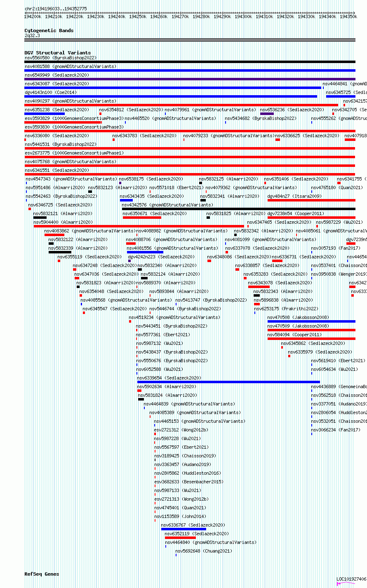Click variant nsv6341551 (Sedlazeck2020)
This screenshot has height=588, width=367.
coord(57,170)
